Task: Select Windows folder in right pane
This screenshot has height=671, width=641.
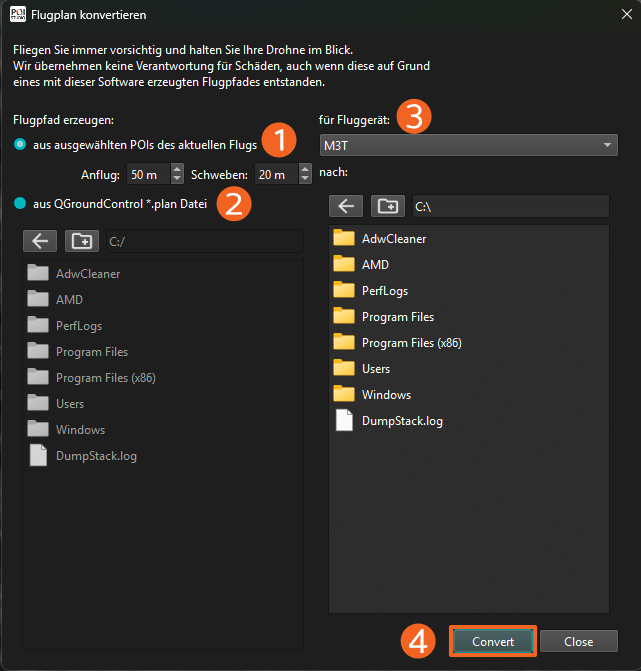Action: (x=386, y=395)
